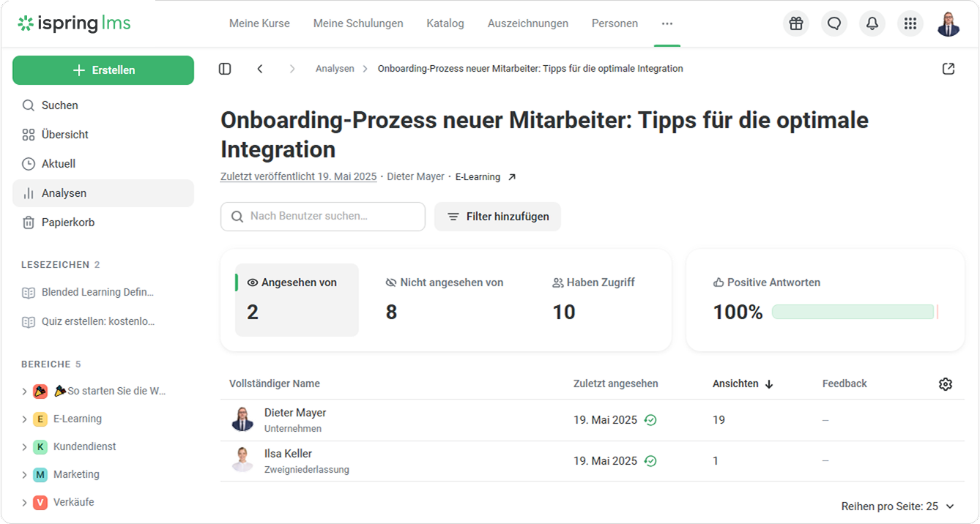
Task: Open Aktuell in the sidebar
Action: (103, 164)
